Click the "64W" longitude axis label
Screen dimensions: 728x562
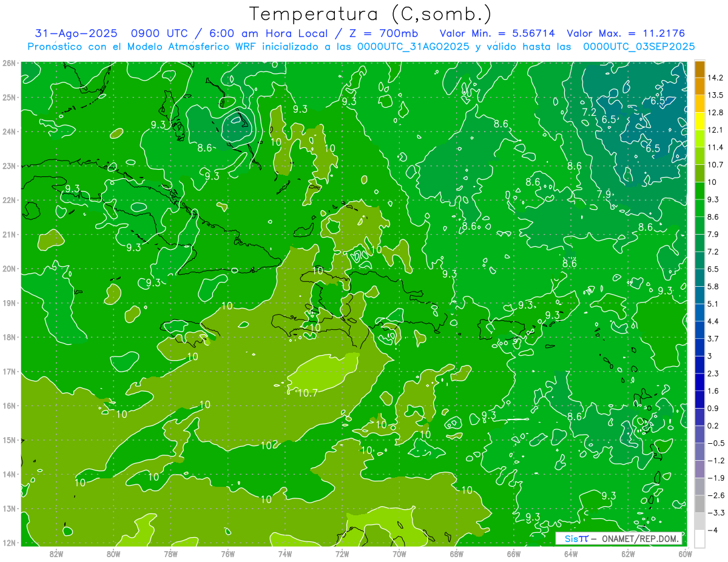tap(570, 554)
